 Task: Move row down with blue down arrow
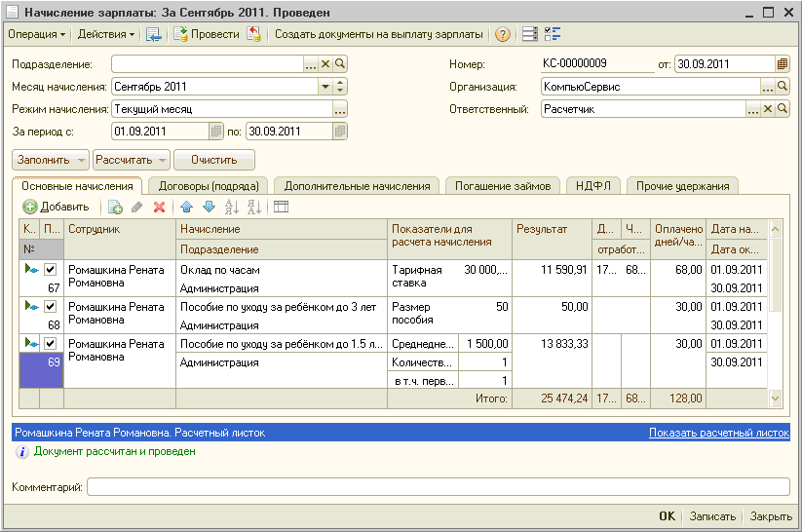point(210,208)
